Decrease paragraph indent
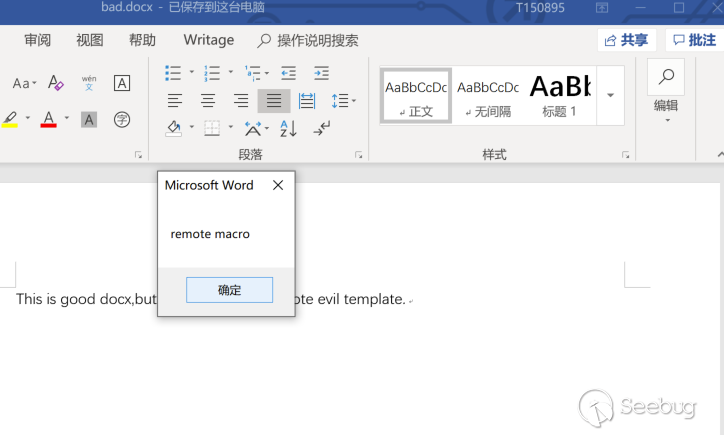Image resolution: width=724 pixels, height=435 pixels. [x=289, y=73]
